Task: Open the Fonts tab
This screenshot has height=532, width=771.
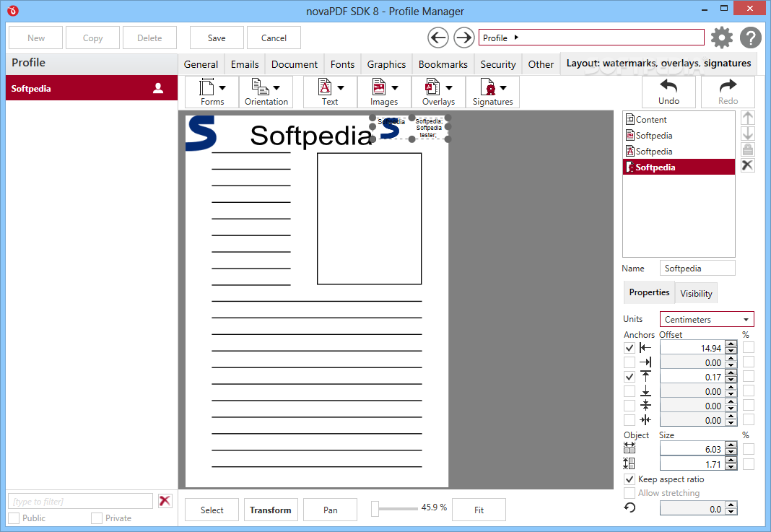Action: click(342, 64)
